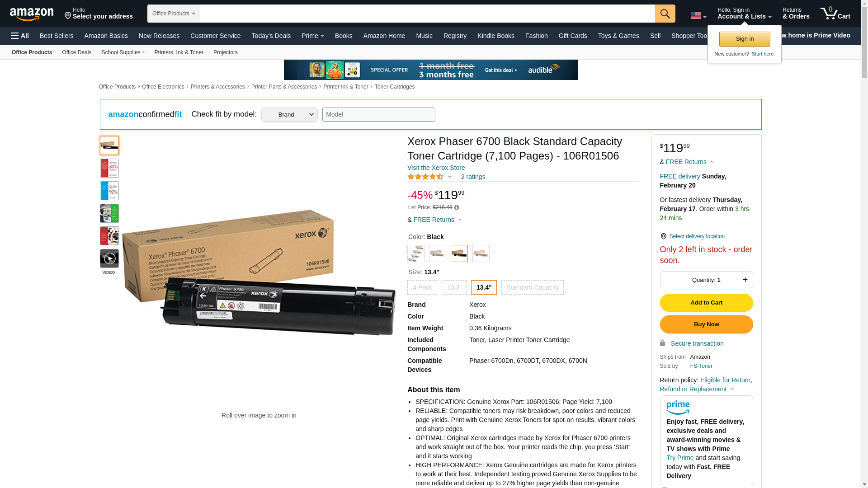
Task: Select the first color variant swatch
Action: pyautogui.click(x=416, y=253)
